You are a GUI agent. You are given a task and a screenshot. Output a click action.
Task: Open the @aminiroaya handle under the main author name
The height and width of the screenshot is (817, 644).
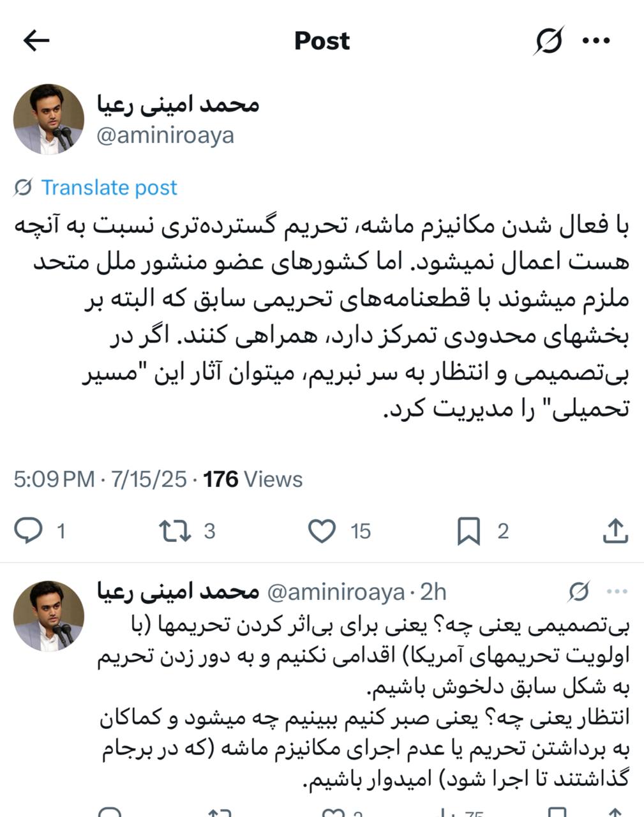click(x=165, y=135)
